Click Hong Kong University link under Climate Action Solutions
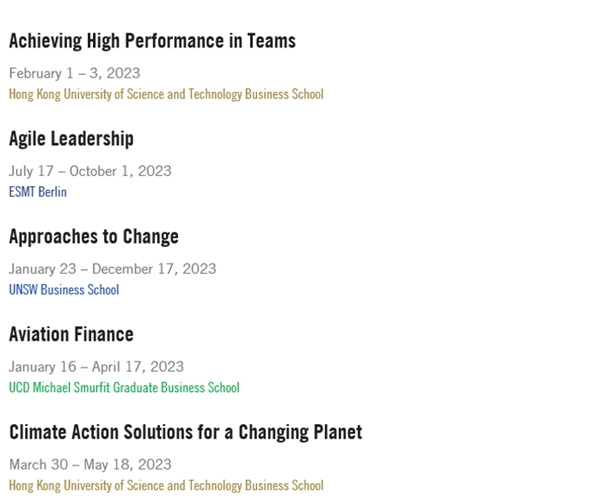The width and height of the screenshot is (600, 503). click(166, 486)
